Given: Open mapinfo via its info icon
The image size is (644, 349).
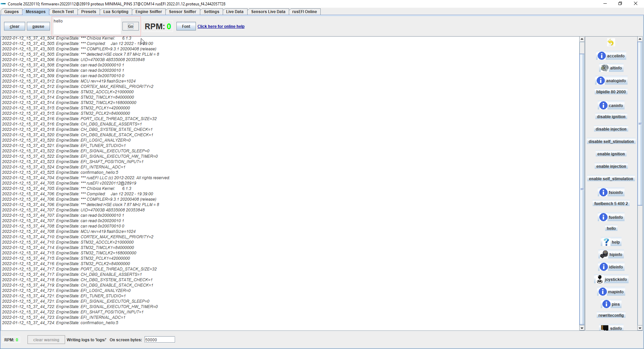Looking at the screenshot, I should 602,292.
